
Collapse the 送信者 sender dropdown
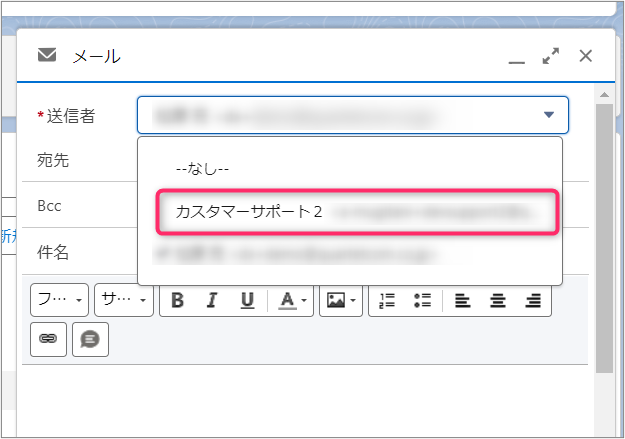(548, 115)
